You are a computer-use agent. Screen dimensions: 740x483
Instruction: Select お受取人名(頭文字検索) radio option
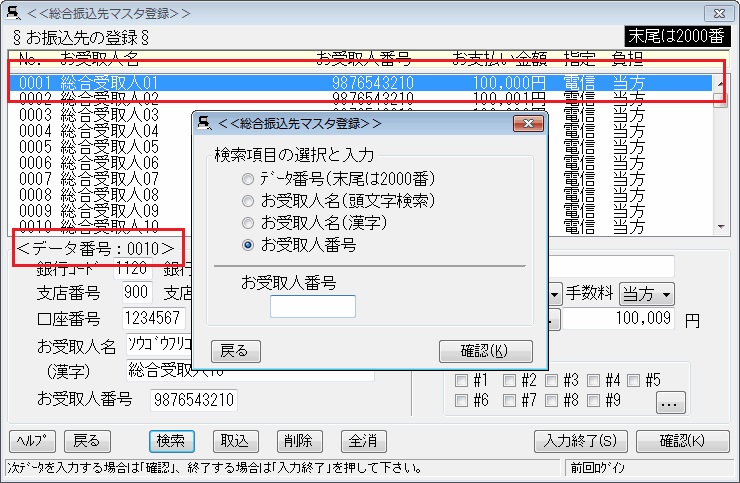click(x=248, y=201)
